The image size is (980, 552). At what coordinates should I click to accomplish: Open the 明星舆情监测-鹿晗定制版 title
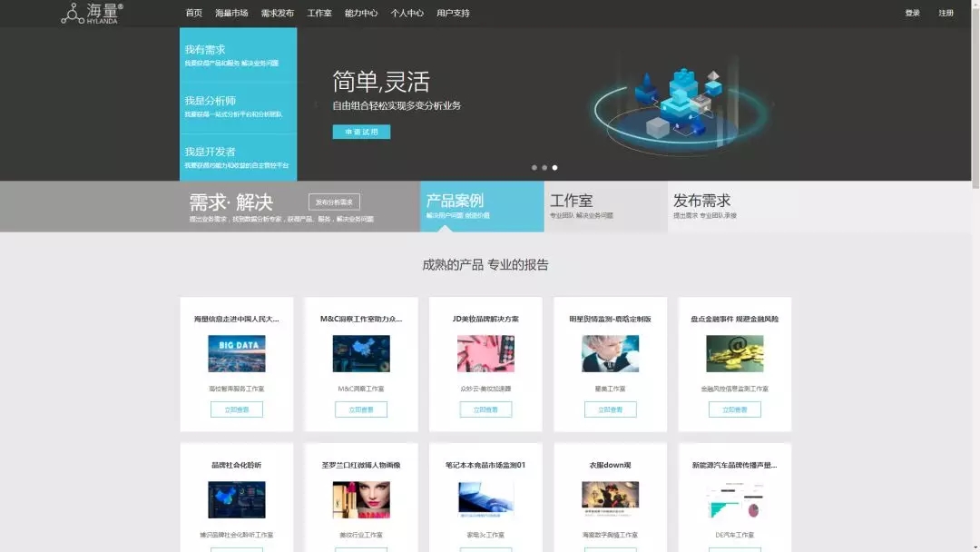610,319
